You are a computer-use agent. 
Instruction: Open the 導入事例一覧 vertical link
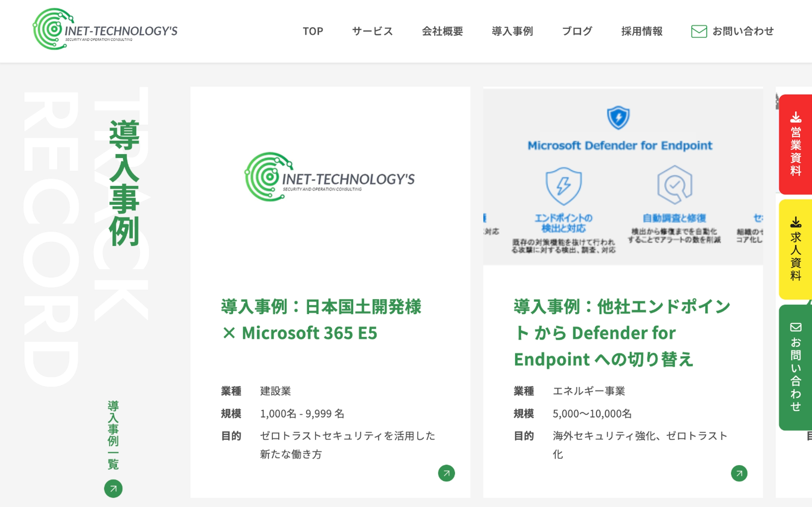(113, 435)
